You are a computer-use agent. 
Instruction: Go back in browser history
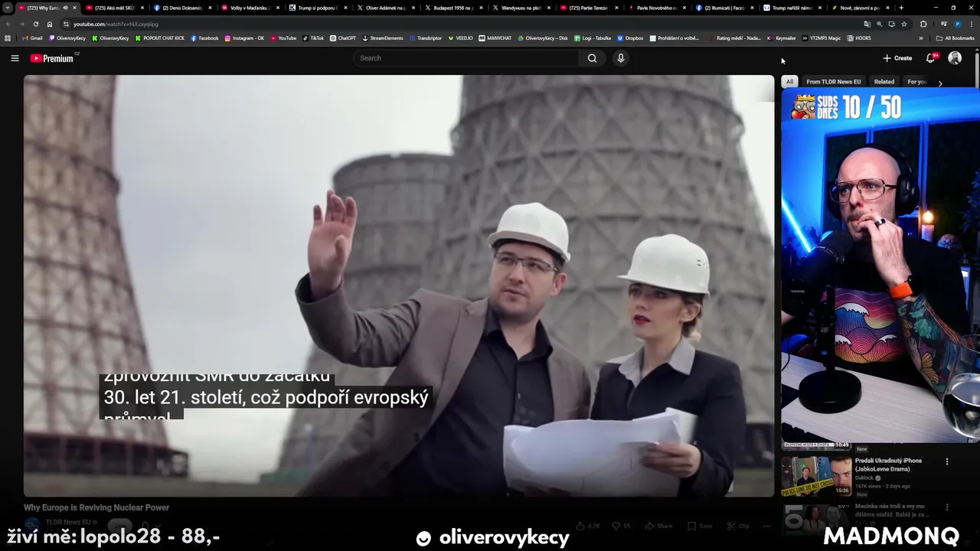pyautogui.click(x=8, y=24)
